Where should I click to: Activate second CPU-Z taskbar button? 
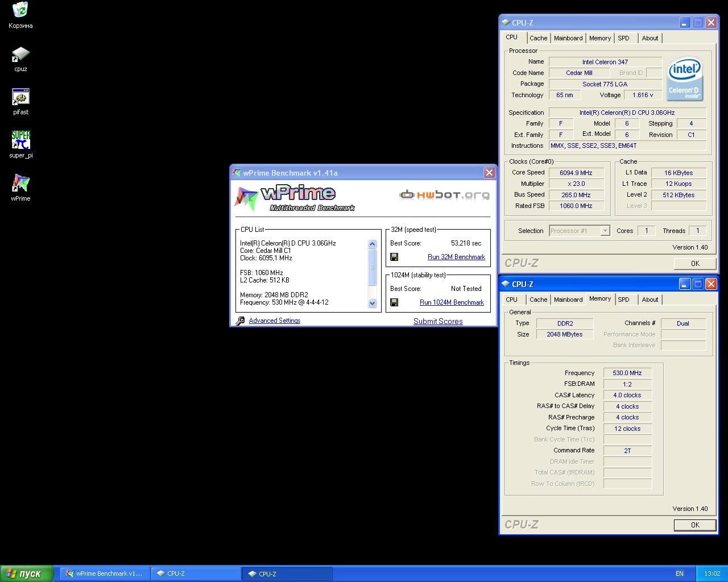tap(287, 573)
